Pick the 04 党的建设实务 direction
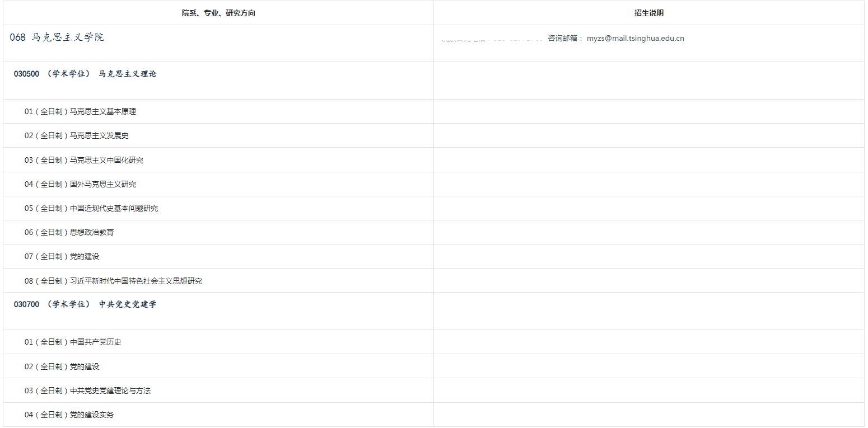This screenshot has width=868, height=428. 69,415
